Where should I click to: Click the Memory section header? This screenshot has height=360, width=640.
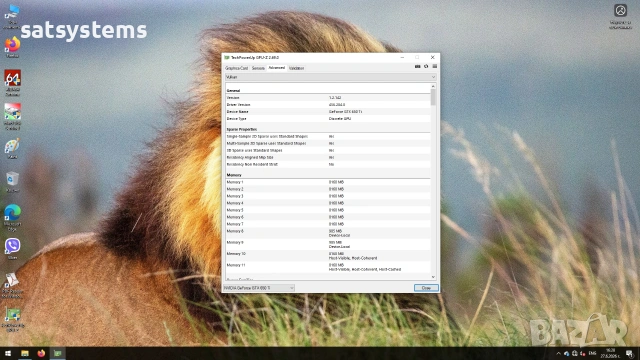click(x=234, y=175)
